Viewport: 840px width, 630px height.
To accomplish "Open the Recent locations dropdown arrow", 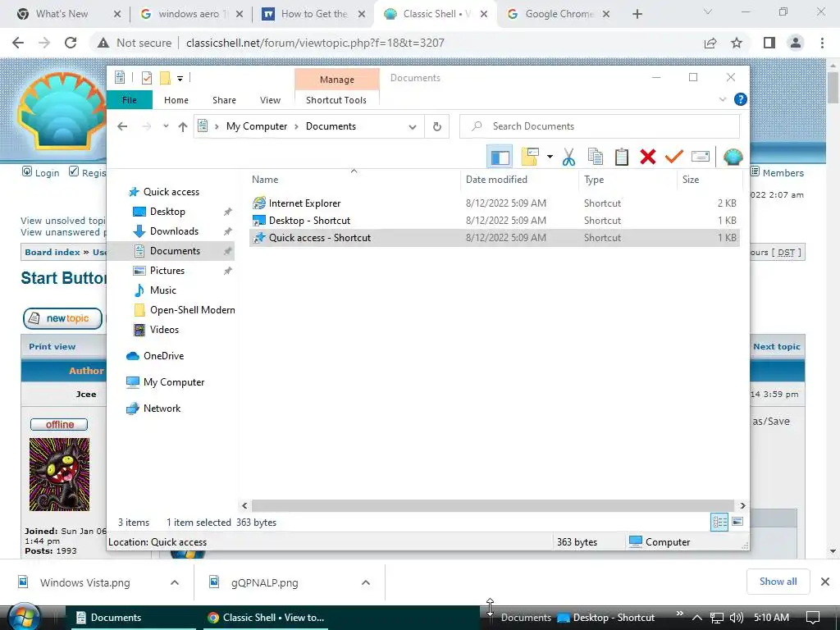I will pyautogui.click(x=166, y=126).
